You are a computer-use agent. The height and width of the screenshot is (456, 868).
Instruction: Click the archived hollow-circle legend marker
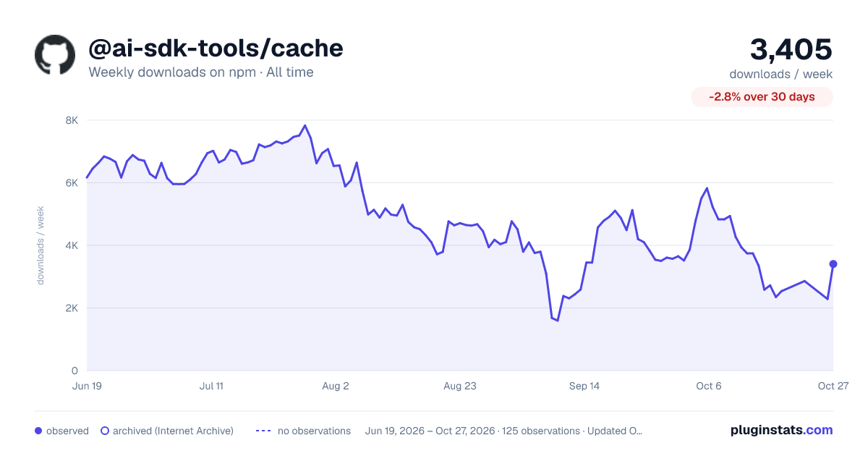click(x=105, y=431)
